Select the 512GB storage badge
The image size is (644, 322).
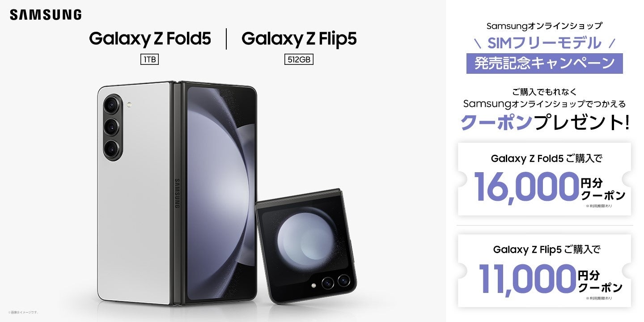point(299,59)
